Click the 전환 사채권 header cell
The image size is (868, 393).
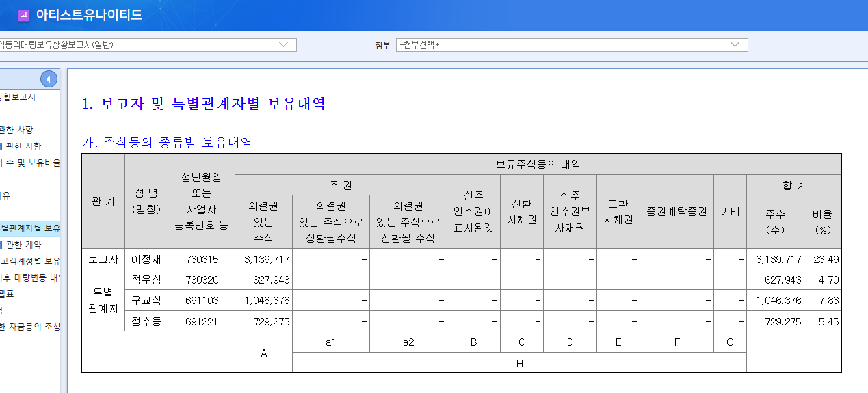(522, 212)
